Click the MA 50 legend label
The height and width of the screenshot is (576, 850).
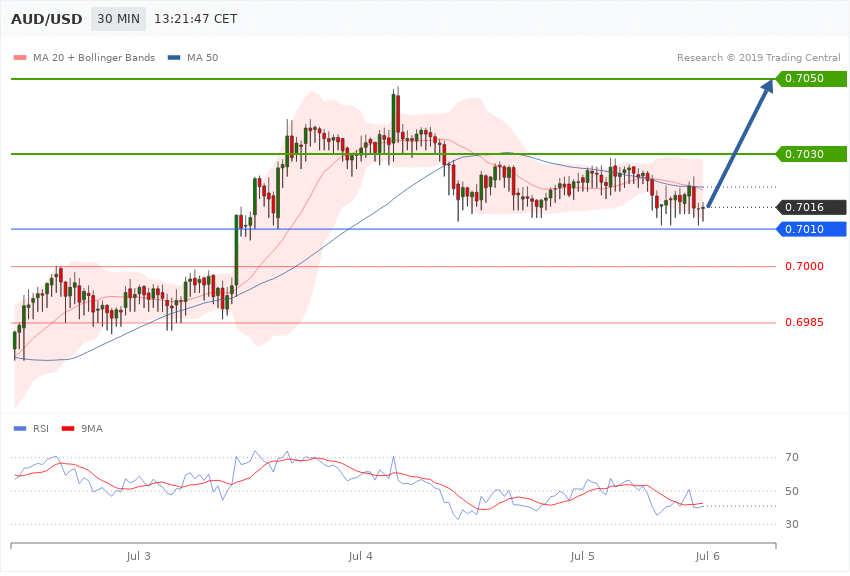[202, 57]
